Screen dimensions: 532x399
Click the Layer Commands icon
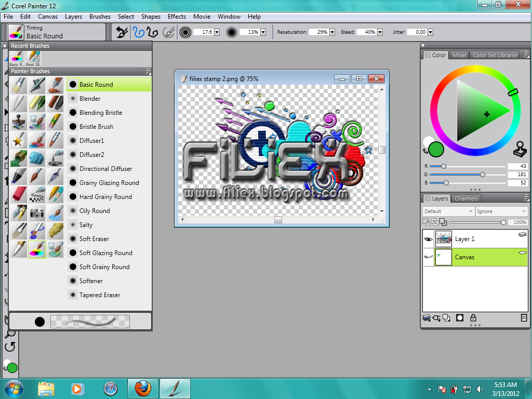427,318
